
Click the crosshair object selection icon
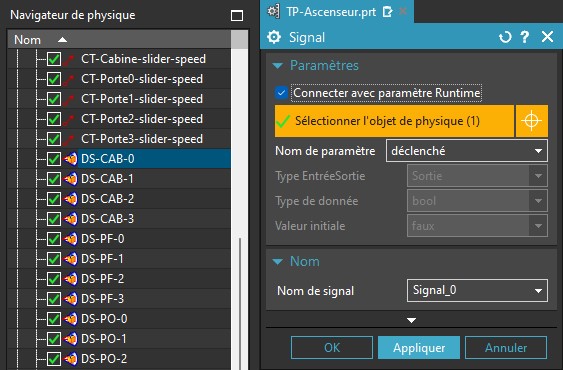click(531, 121)
